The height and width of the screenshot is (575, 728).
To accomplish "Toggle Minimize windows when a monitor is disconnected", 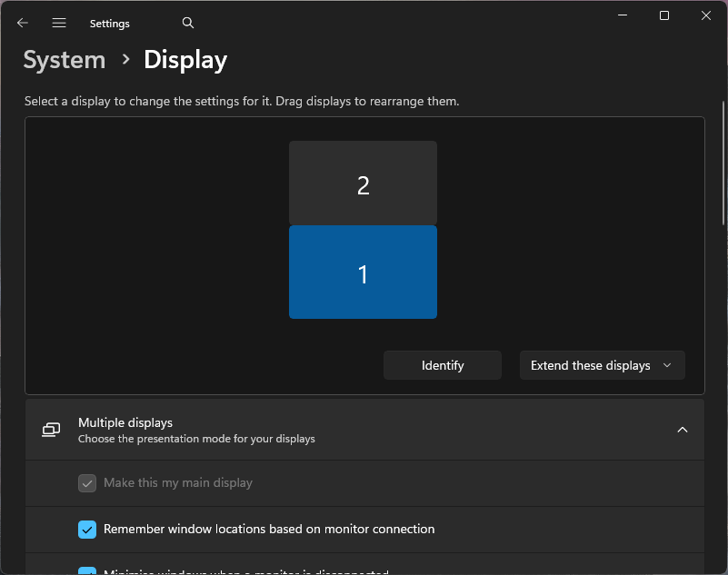I will click(x=87, y=570).
